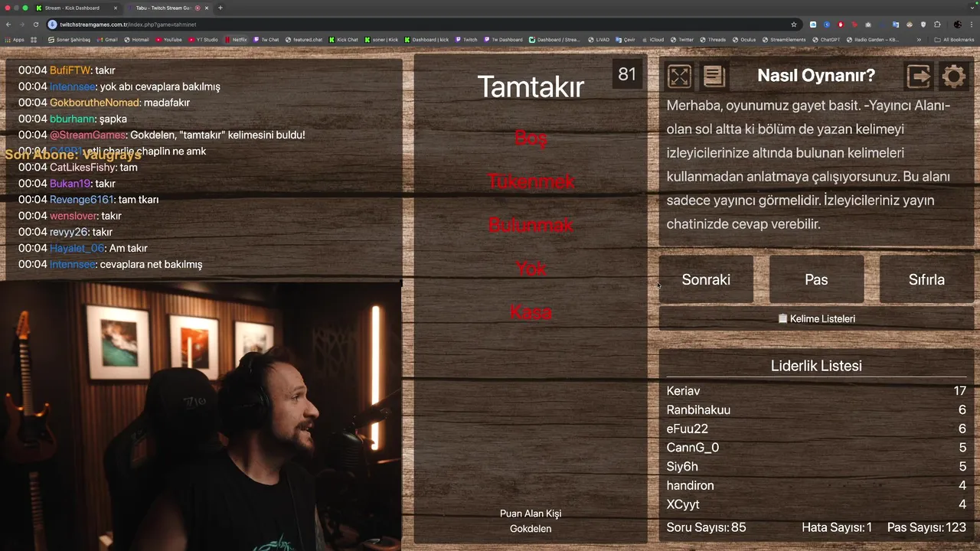The width and height of the screenshot is (980, 551).
Task: Open the Chrome three-dot menu
Action: coord(972,24)
